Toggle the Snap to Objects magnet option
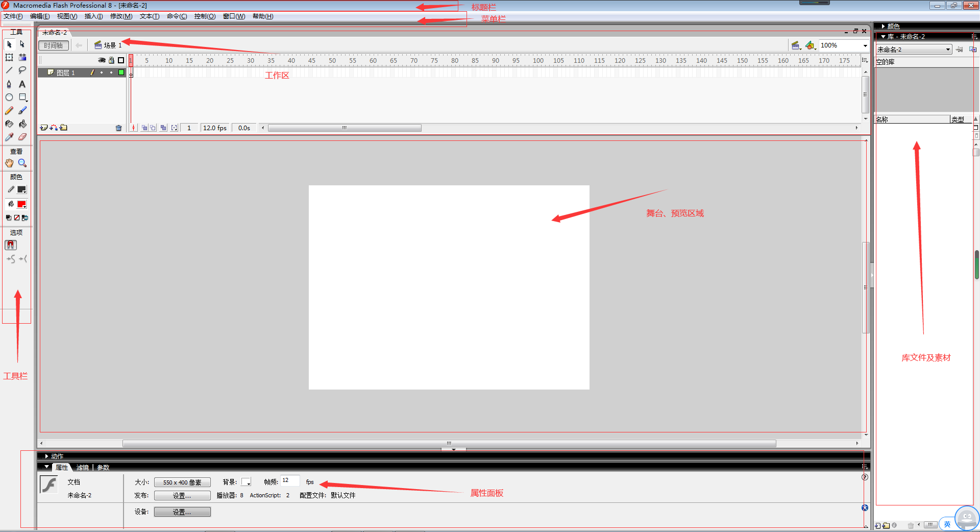Viewport: 980px width, 532px height. 11,245
